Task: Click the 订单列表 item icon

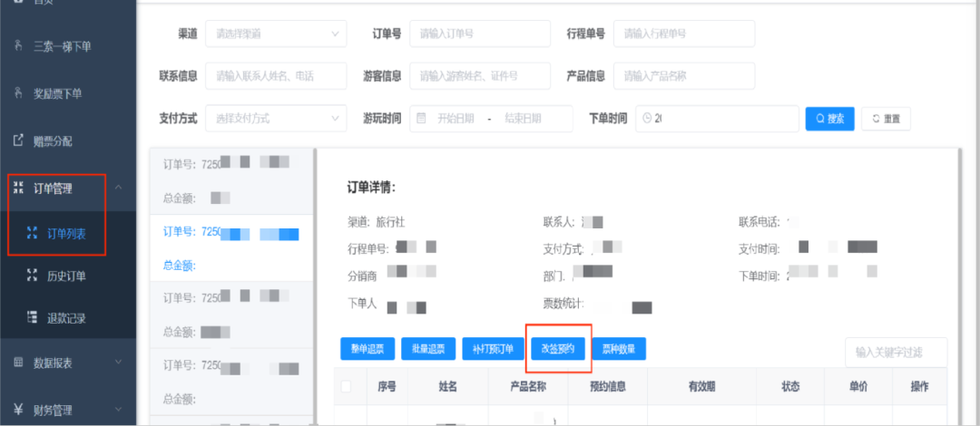Action: pyautogui.click(x=33, y=234)
